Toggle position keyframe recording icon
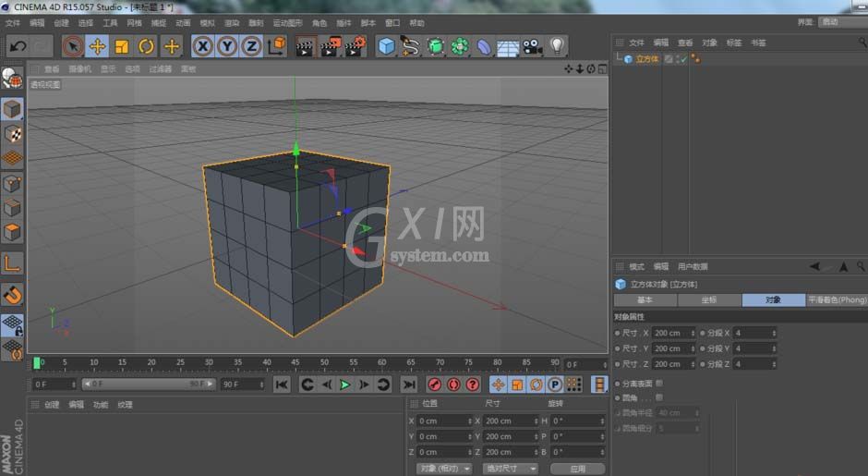The height and width of the screenshot is (476, 868). [499, 384]
